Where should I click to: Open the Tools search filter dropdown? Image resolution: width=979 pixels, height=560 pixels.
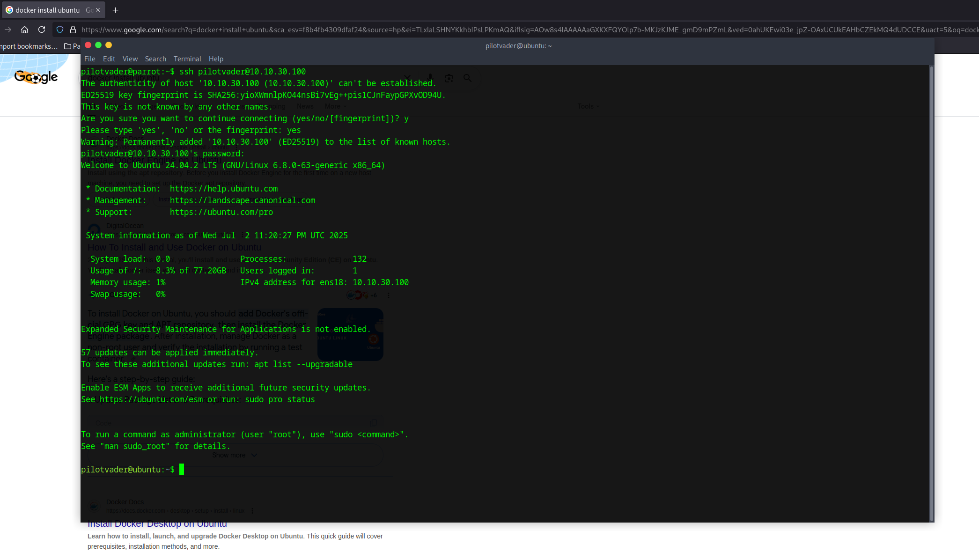click(588, 106)
